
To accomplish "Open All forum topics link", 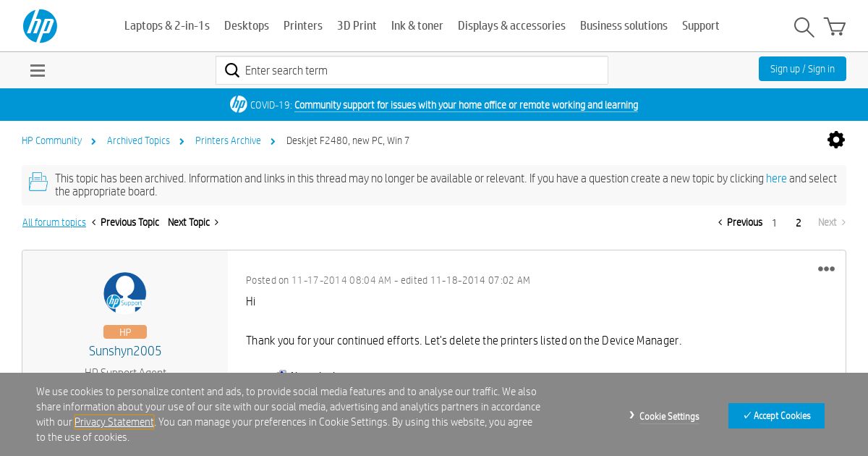I will tap(54, 222).
